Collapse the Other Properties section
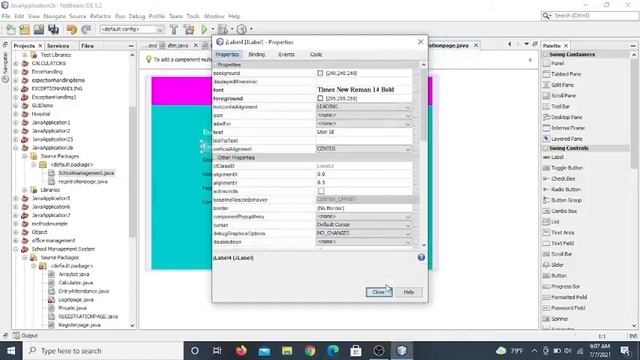 pyautogui.click(x=214, y=158)
